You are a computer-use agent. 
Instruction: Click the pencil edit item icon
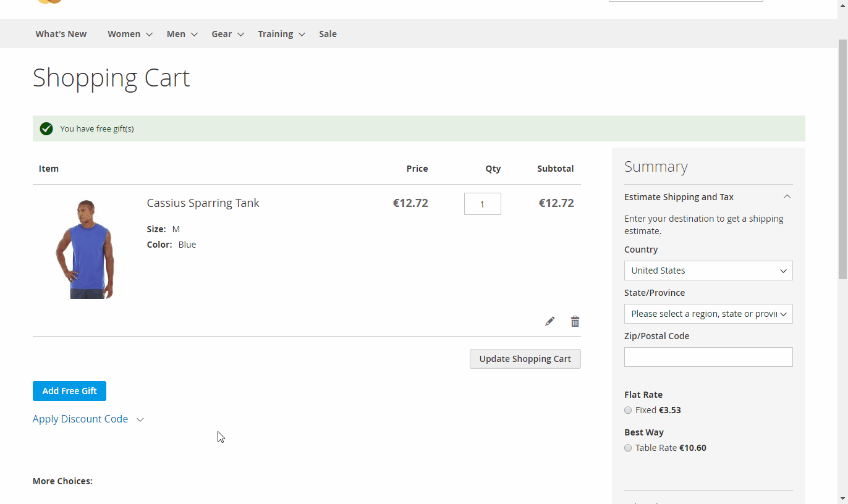(x=549, y=321)
